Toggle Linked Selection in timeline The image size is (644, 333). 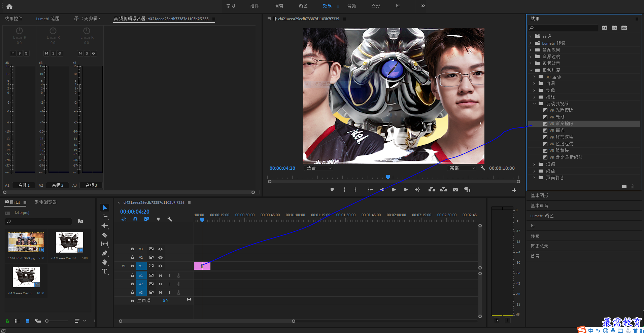(x=147, y=219)
